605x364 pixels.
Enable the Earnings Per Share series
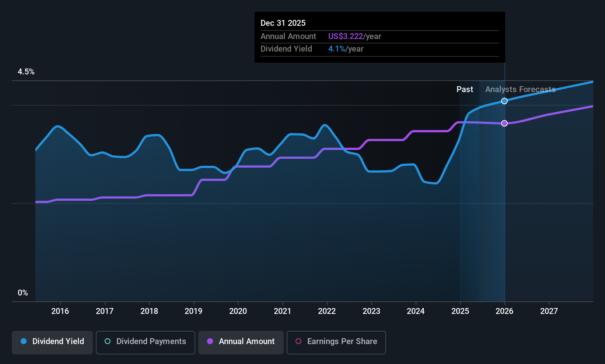336,343
